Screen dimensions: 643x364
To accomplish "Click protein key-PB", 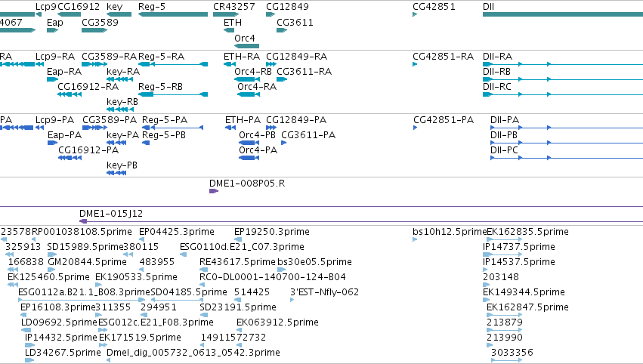I will point(122,165).
